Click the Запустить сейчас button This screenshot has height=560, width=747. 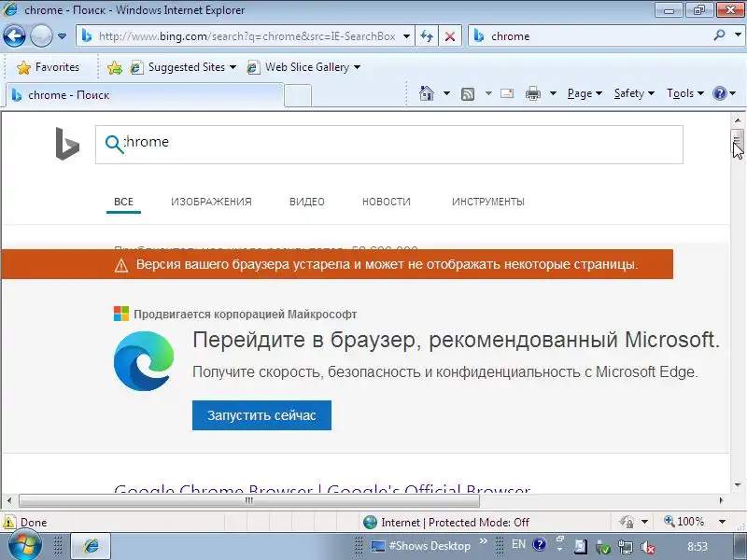pos(261,415)
